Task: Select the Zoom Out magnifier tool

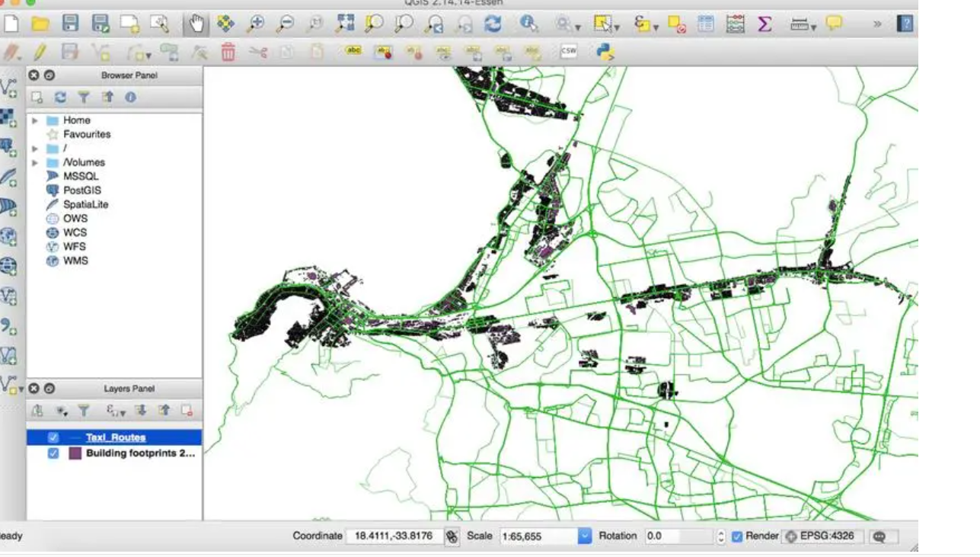Action: [285, 24]
